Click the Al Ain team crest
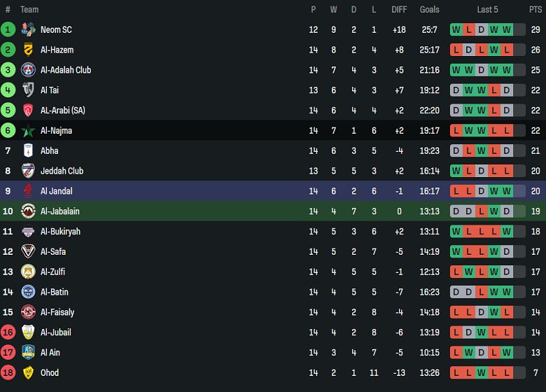This screenshot has width=546, height=392. click(28, 352)
